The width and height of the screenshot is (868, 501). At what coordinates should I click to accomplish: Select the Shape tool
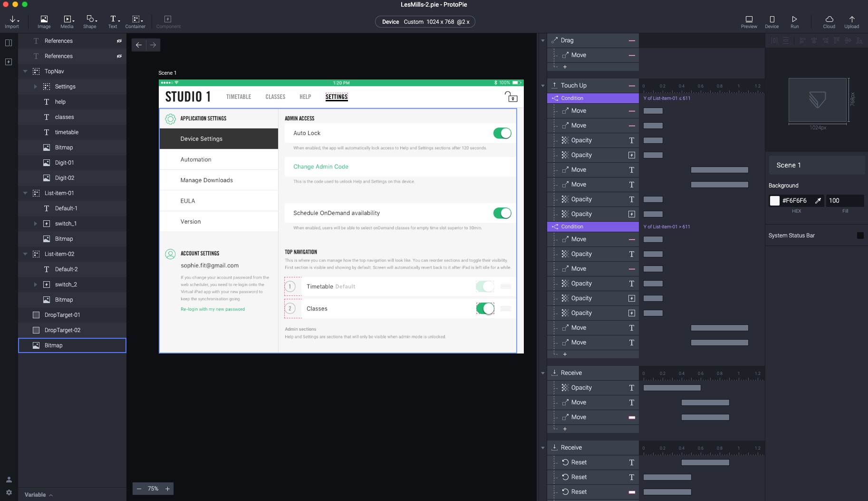tap(90, 22)
